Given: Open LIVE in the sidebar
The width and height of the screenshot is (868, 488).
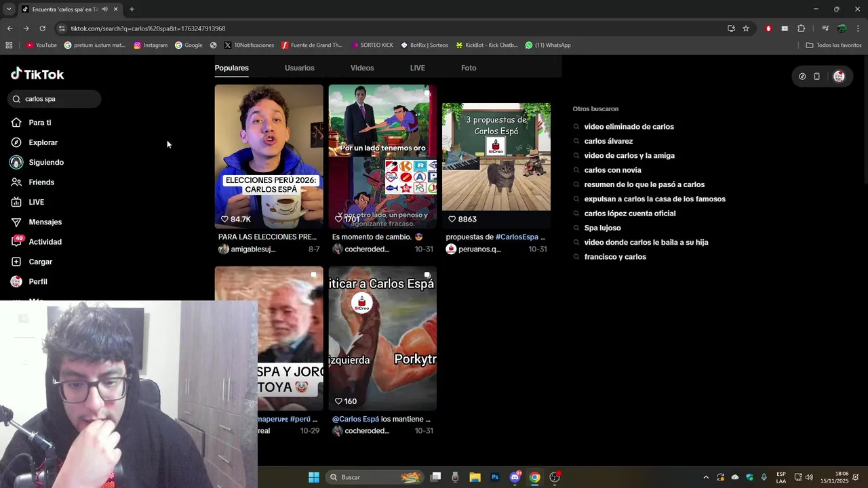Looking at the screenshot, I should (28, 202).
